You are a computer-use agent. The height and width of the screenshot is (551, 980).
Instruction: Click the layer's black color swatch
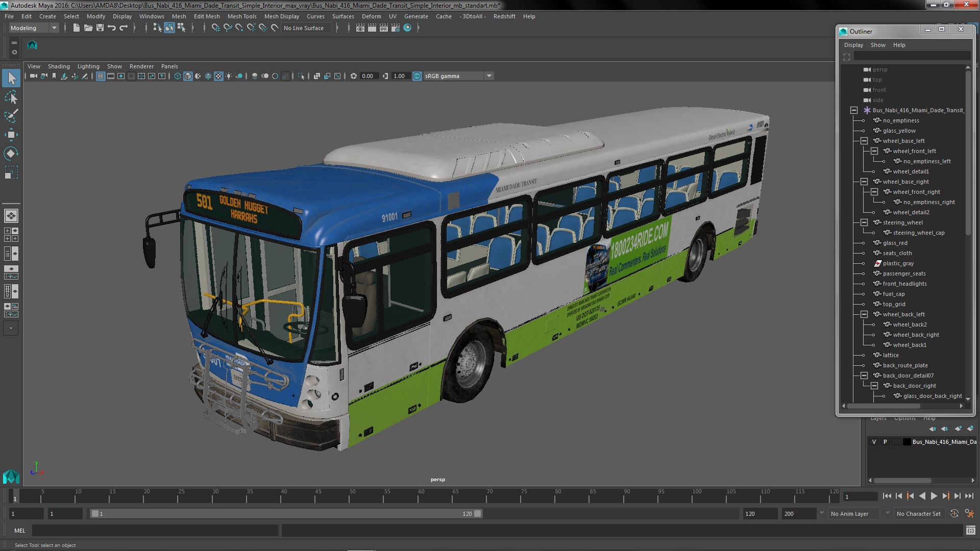(x=906, y=442)
